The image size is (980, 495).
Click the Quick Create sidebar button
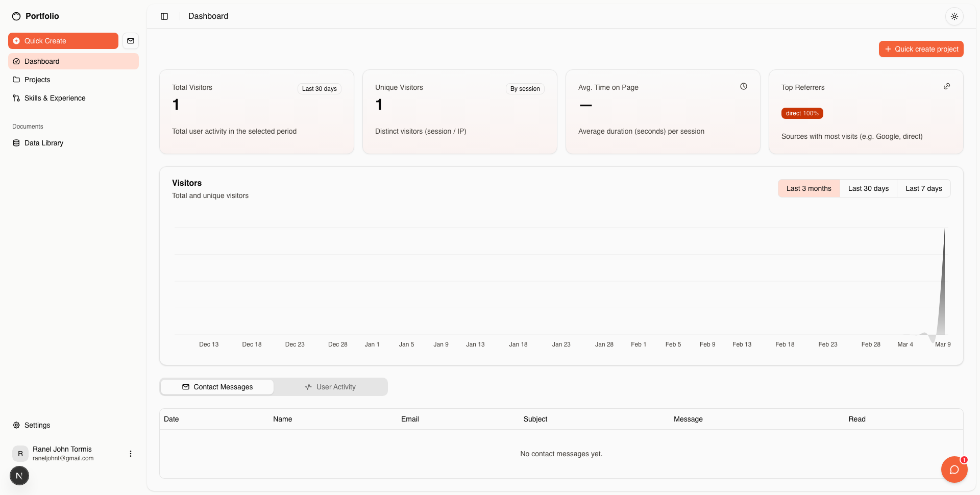coord(63,41)
